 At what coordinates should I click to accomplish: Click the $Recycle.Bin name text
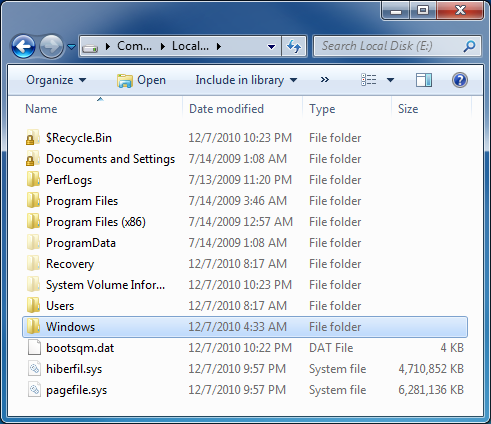79,138
